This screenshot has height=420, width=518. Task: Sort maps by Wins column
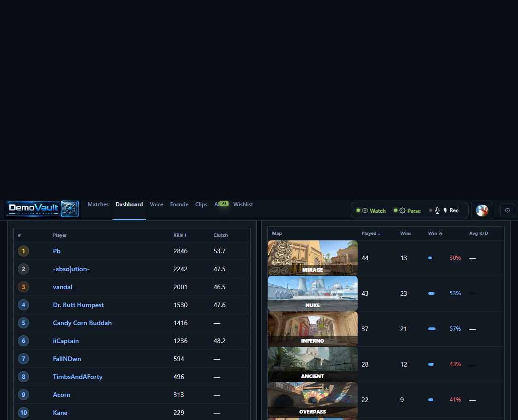click(x=406, y=233)
